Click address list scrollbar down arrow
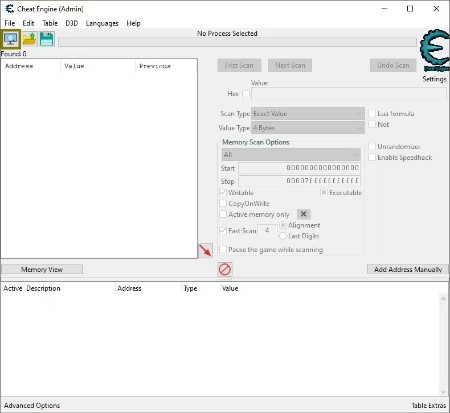Image resolution: width=450 pixels, height=413 pixels. click(443, 391)
